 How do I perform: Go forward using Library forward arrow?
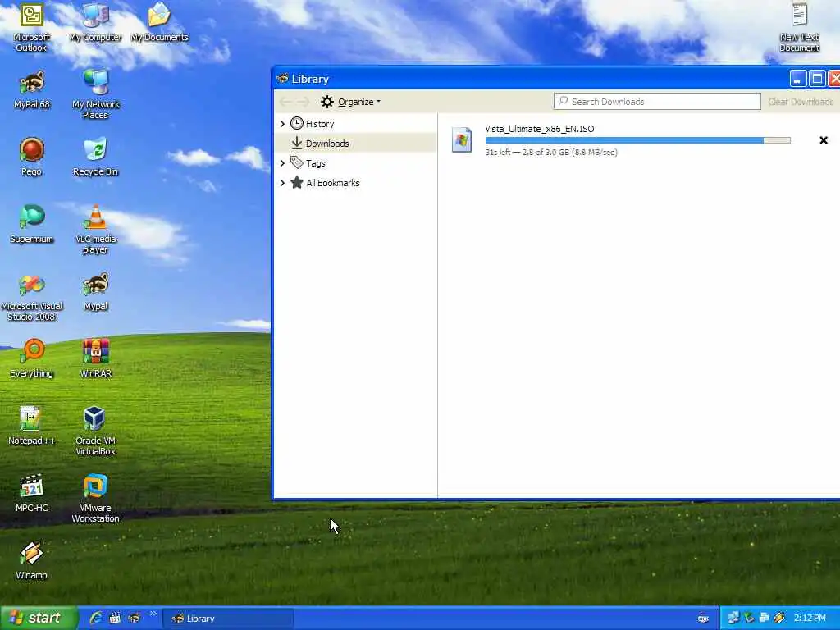304,102
